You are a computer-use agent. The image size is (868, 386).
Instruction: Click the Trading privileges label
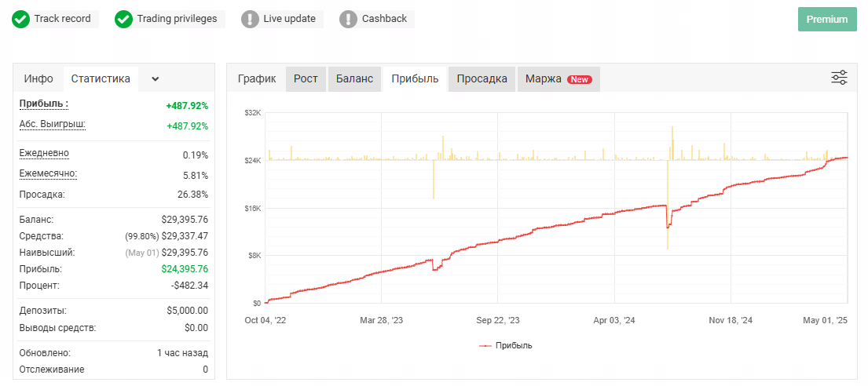tap(178, 19)
